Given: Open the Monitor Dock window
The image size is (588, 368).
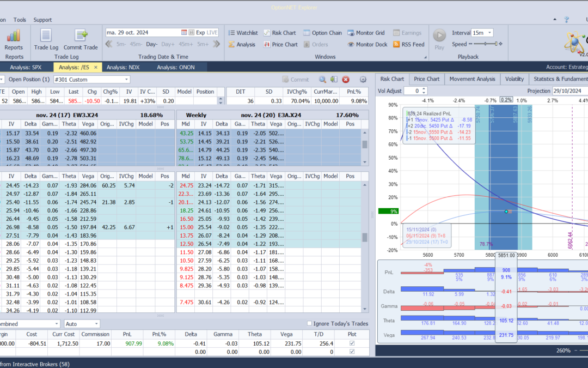Looking at the screenshot, I should 367,44.
